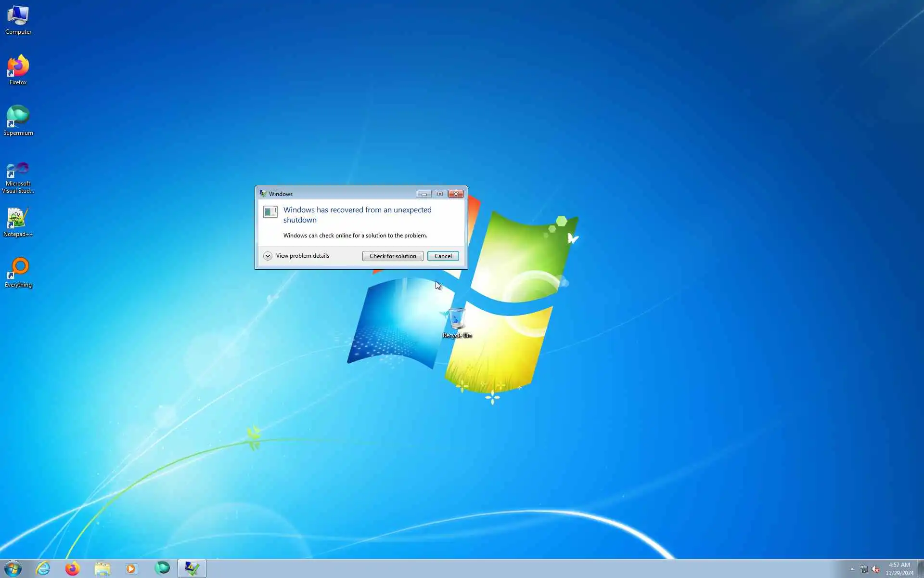Launch Firefox from the taskbar

(x=73, y=568)
